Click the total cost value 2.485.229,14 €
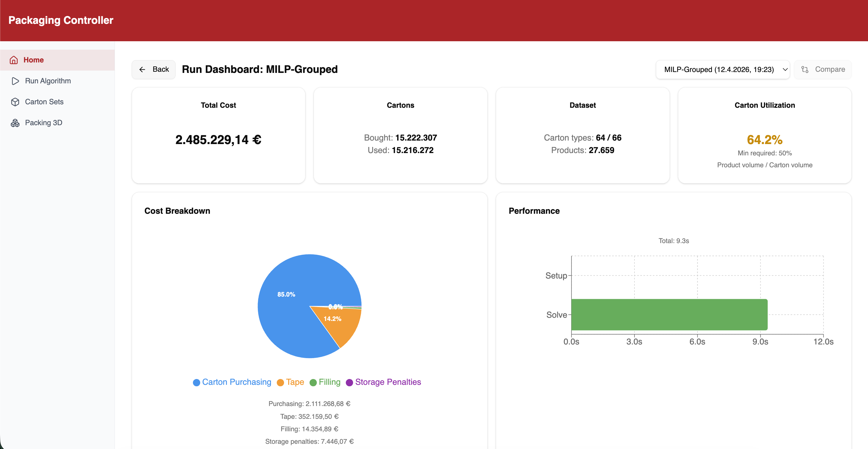Screen dimensions: 868x449 [218, 140]
